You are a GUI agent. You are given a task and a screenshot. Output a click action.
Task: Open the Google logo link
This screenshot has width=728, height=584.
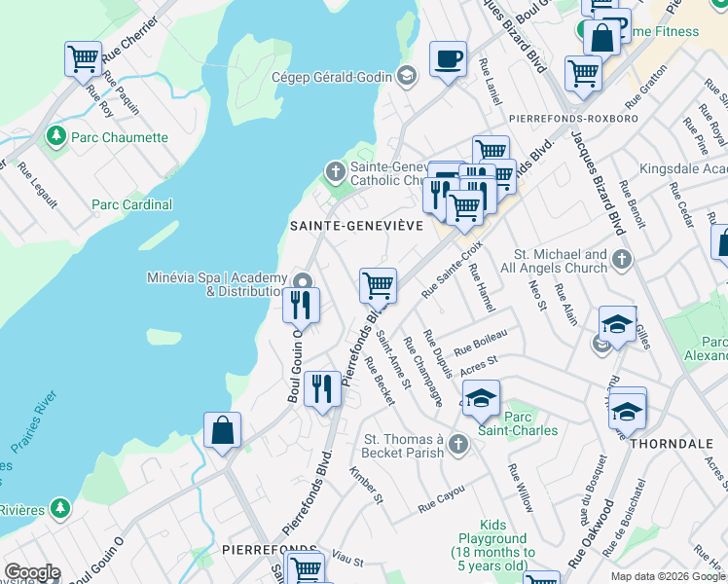point(32,572)
